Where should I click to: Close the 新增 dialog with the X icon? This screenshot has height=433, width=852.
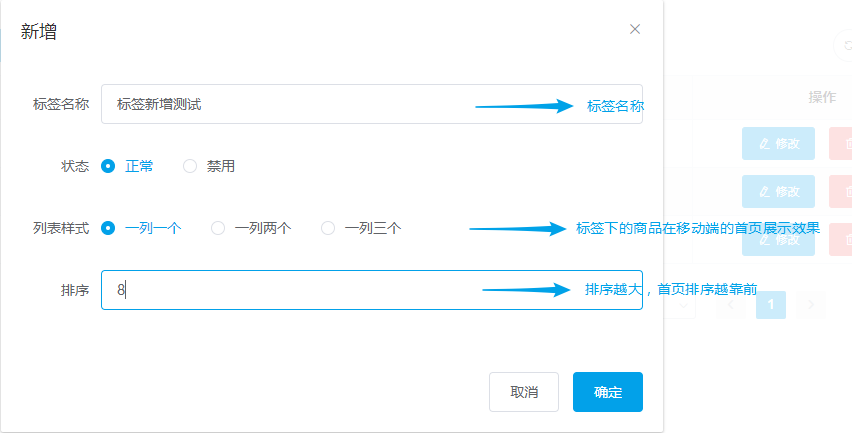coord(635,30)
